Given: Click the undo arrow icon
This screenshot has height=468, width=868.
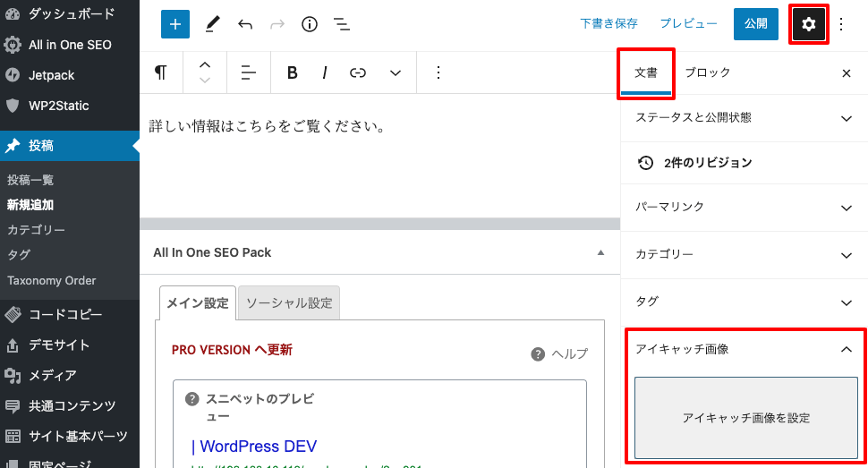Looking at the screenshot, I should [245, 24].
